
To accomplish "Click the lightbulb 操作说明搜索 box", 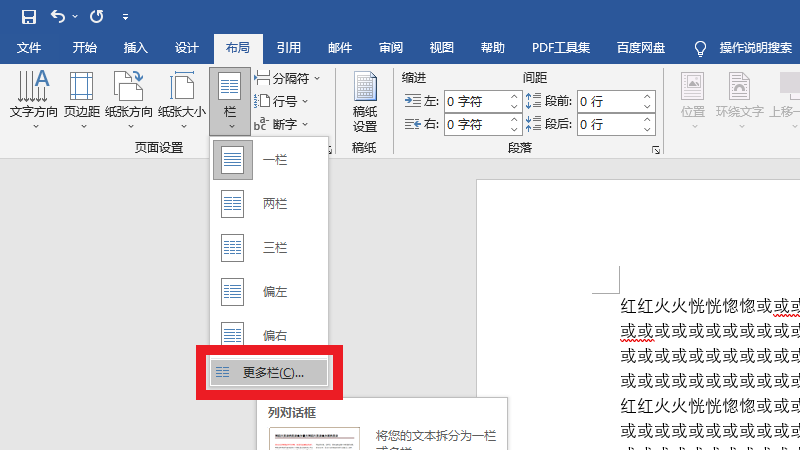I will (743, 48).
